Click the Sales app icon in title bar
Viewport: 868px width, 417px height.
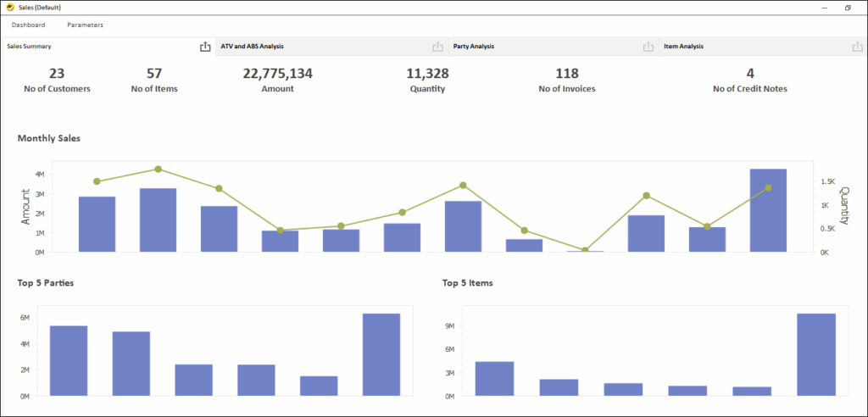pyautogui.click(x=9, y=8)
